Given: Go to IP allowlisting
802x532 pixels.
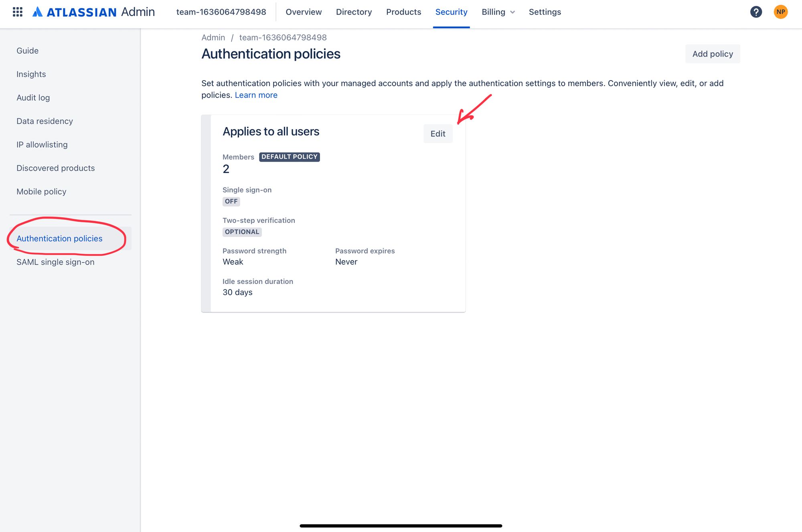Looking at the screenshot, I should 42,145.
